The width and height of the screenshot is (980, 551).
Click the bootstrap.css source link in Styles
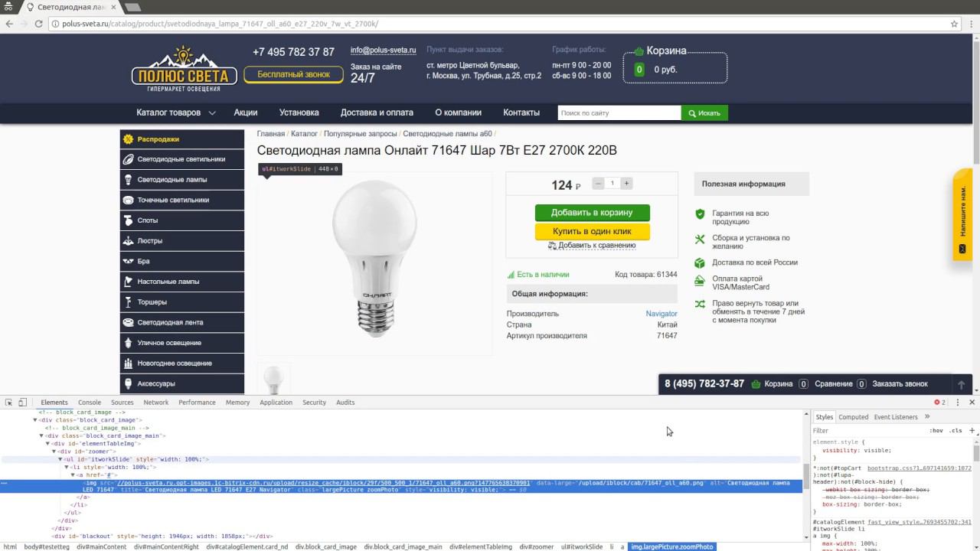pos(919,468)
